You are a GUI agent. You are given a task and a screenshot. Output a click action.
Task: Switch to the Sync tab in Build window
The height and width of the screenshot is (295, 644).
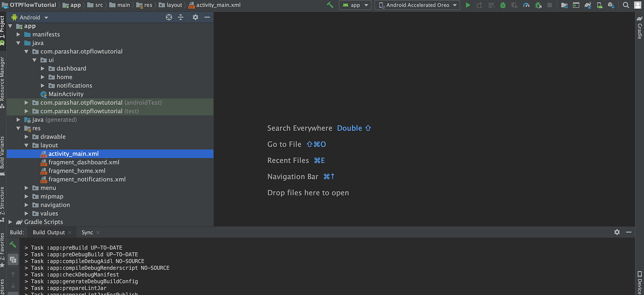(87, 232)
